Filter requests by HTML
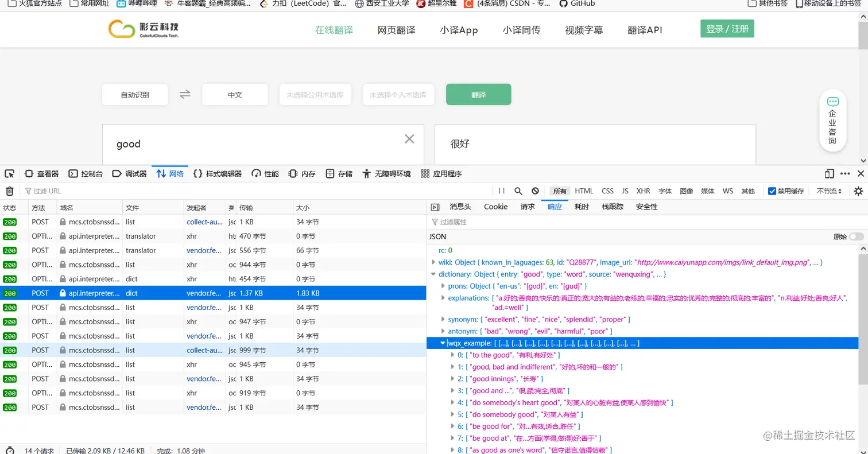Screen dimensions: 868x454 (x=584, y=191)
